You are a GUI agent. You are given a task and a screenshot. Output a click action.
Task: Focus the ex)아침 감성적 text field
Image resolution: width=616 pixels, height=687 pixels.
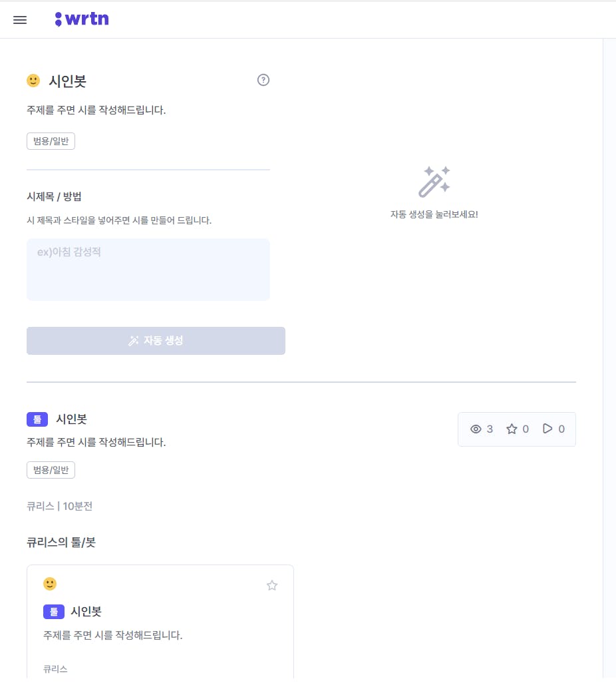pos(148,270)
